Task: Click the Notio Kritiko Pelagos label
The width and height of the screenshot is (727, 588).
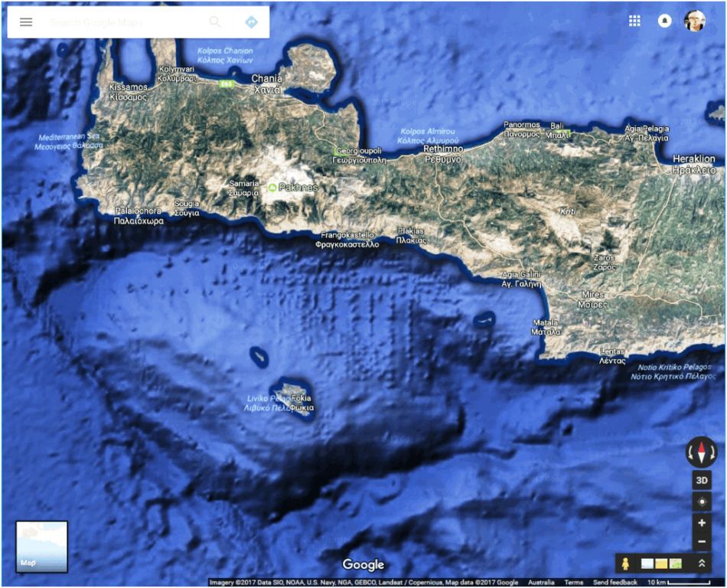Action: [x=673, y=371]
